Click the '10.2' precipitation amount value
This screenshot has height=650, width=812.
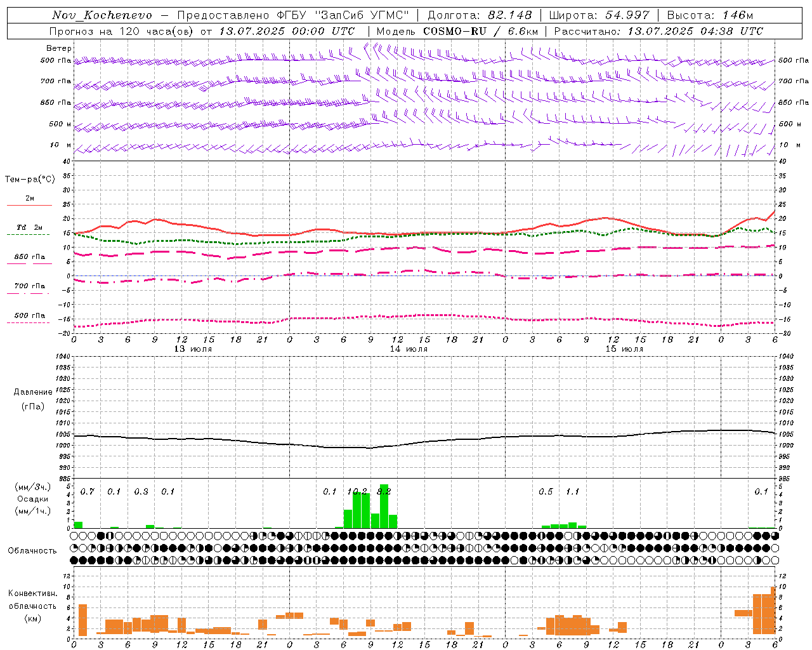(x=357, y=491)
